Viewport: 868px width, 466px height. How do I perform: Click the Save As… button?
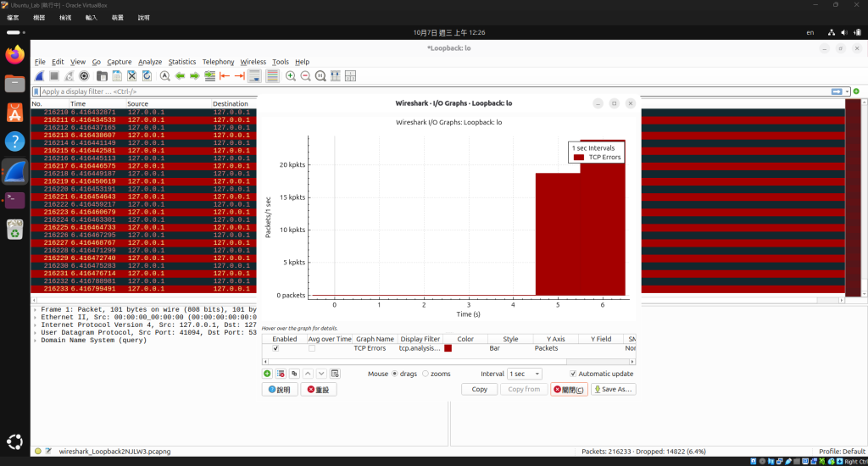[x=613, y=390]
